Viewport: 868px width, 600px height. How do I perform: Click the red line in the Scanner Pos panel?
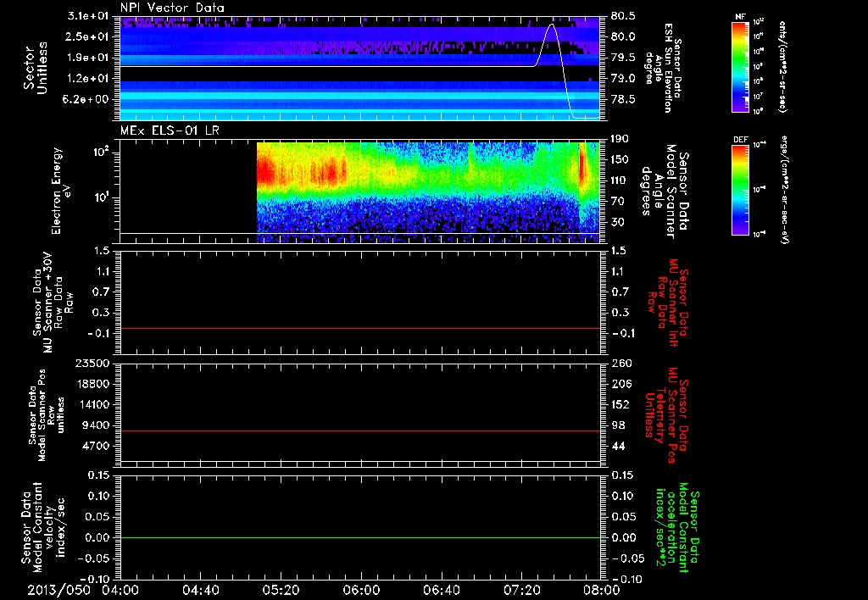click(x=359, y=431)
